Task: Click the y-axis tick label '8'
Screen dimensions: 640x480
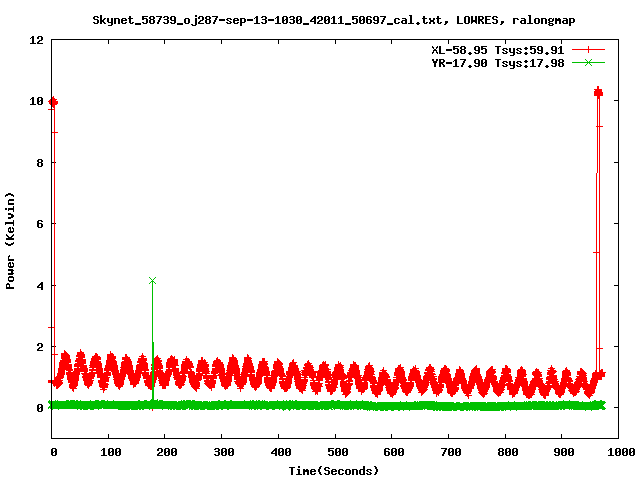Action: tap(40, 163)
